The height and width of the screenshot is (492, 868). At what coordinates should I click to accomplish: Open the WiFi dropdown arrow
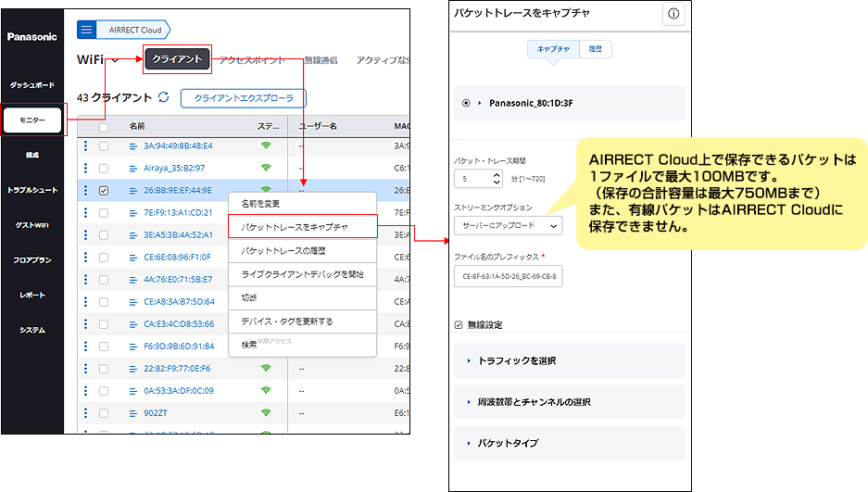(115, 60)
